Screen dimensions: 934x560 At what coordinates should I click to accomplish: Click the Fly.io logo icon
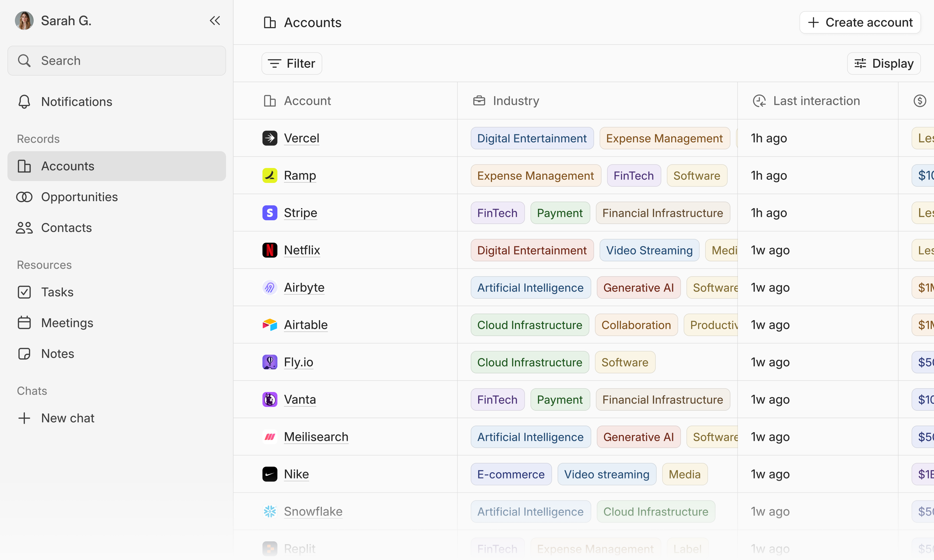tap(270, 362)
